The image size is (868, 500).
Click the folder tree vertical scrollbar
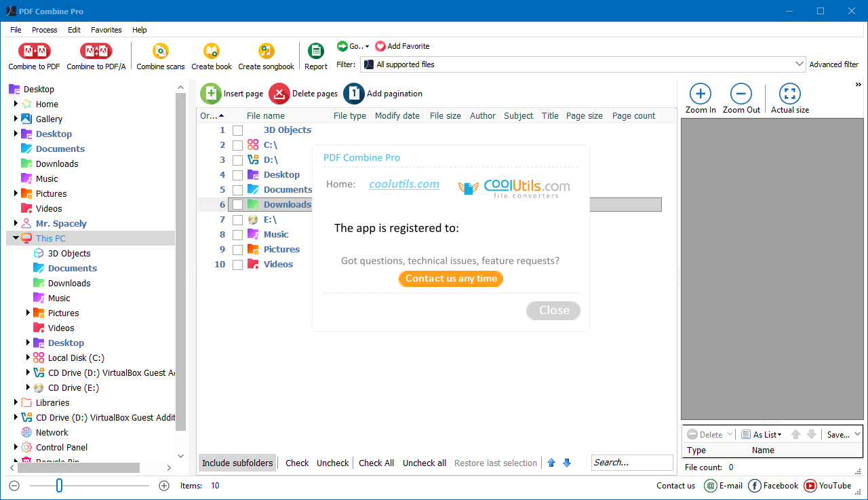[x=180, y=261]
